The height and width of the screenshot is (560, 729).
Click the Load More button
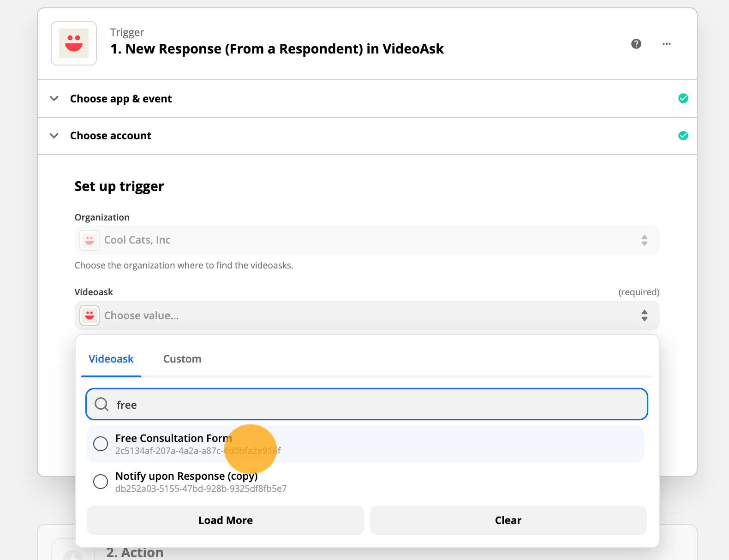(226, 520)
